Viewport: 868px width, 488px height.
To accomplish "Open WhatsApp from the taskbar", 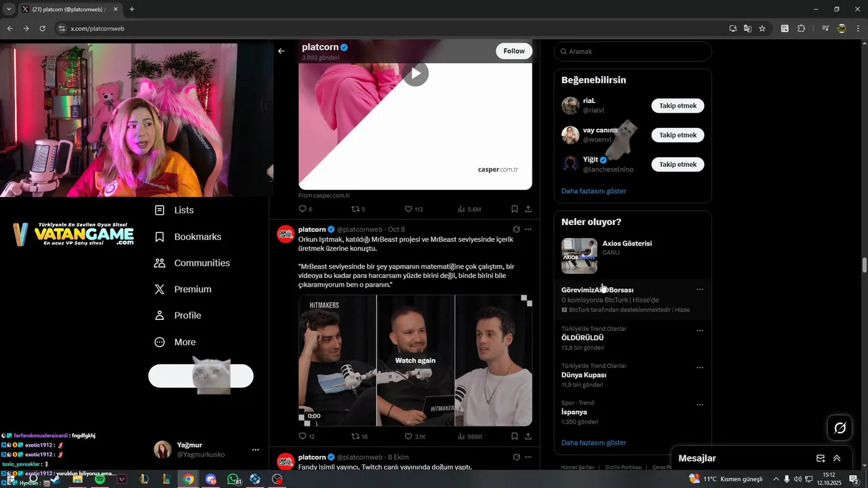I will click(233, 479).
